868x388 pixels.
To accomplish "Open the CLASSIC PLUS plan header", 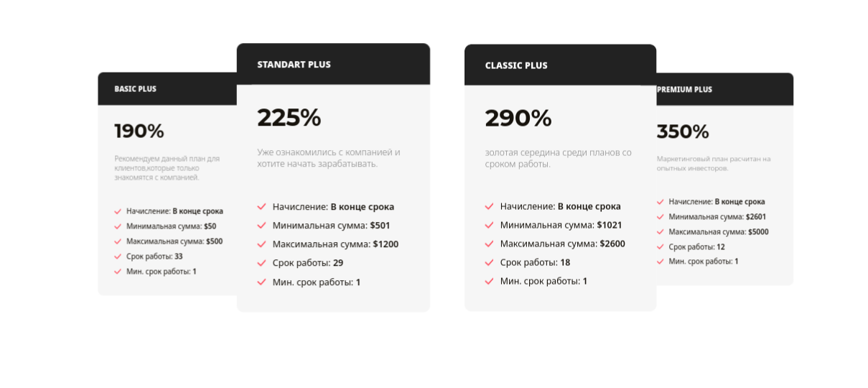I will pos(515,65).
